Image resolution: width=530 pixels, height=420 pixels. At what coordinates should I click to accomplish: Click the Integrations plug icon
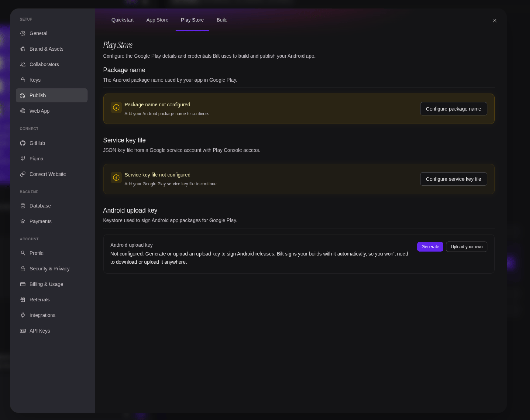coord(23,315)
